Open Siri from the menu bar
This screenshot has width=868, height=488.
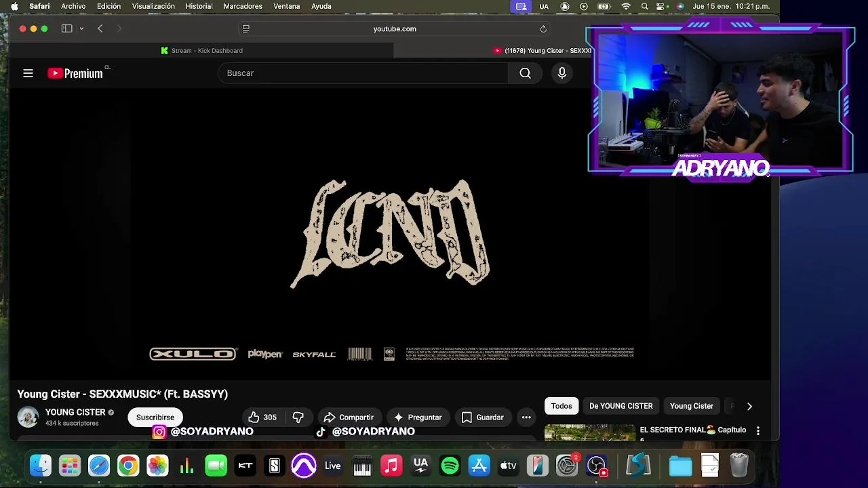680,6
